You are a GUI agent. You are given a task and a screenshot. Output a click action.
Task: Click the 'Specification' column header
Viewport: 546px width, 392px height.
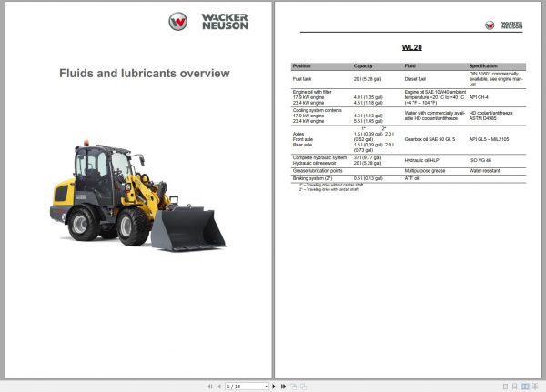[483, 65]
